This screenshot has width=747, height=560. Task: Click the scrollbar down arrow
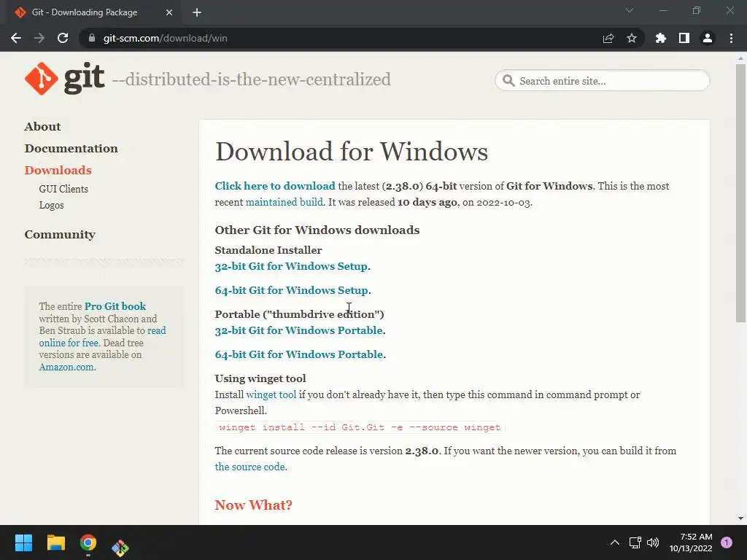tap(740, 518)
